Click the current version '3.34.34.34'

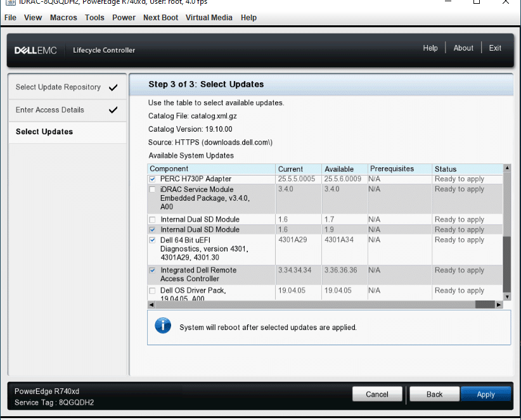[295, 270]
